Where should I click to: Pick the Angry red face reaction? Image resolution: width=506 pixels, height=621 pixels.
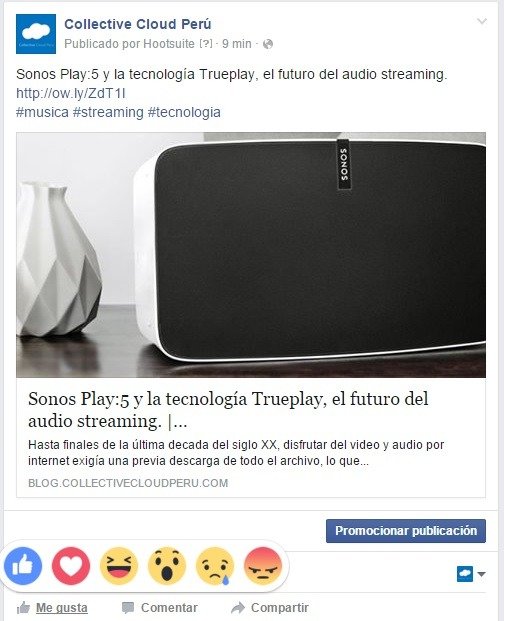263,566
